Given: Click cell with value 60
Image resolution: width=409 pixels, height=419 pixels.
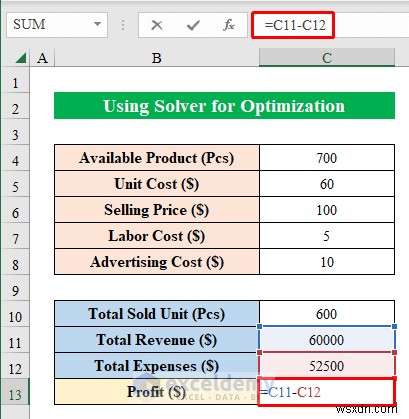Looking at the screenshot, I should 327,184.
